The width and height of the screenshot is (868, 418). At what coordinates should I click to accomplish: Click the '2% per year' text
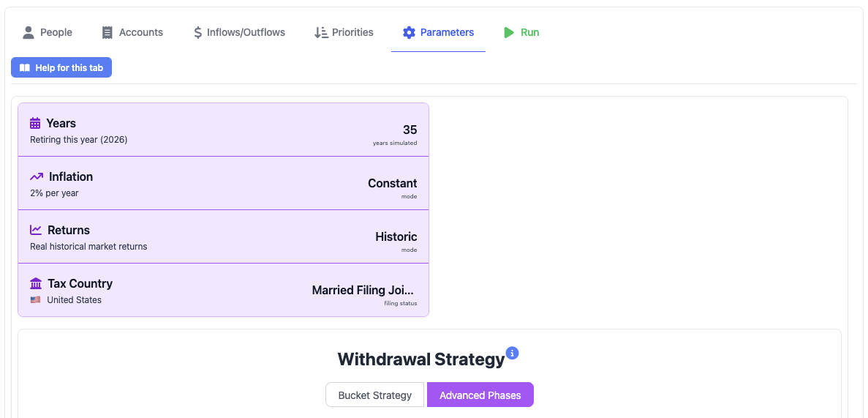tap(54, 193)
